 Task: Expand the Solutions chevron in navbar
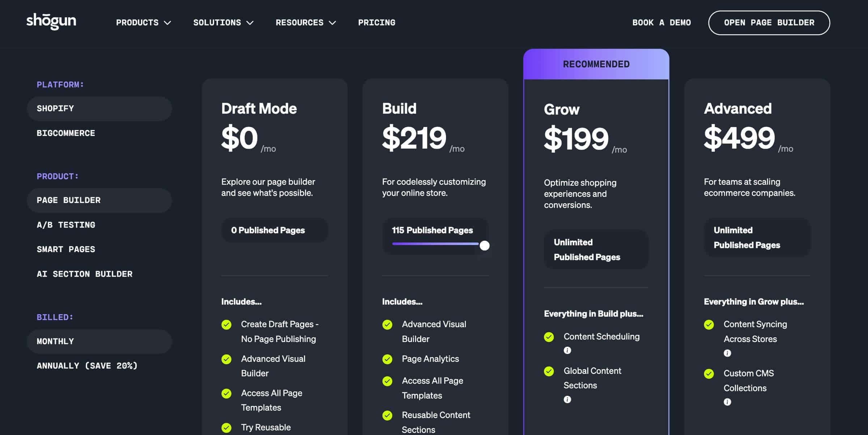pos(250,23)
